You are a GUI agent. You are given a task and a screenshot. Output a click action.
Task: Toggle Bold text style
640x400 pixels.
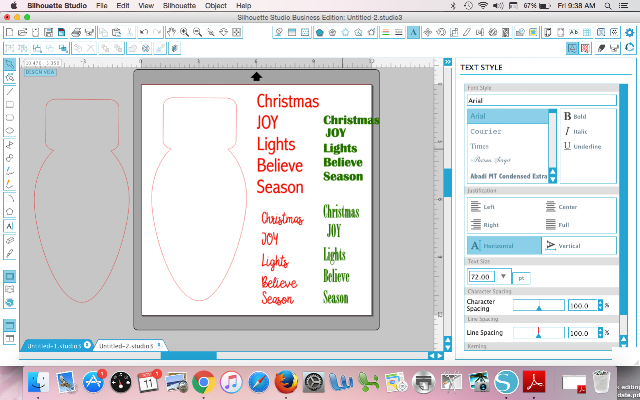[576, 116]
